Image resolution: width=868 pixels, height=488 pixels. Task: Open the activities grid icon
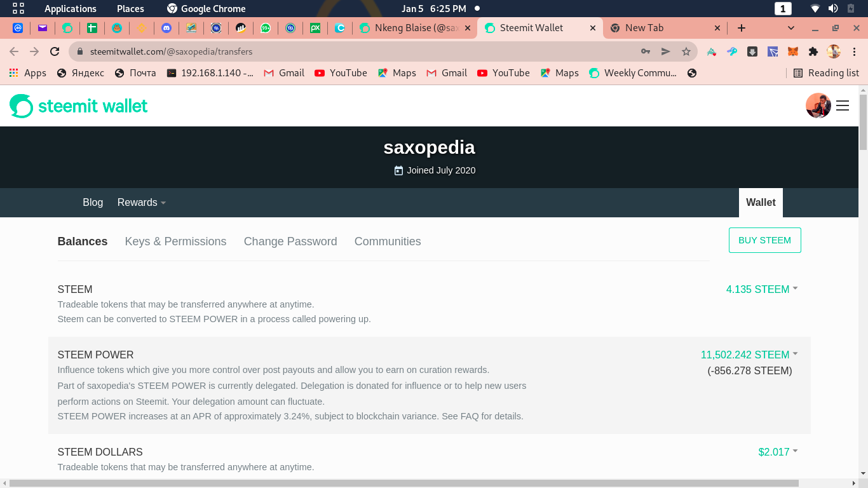click(x=18, y=8)
